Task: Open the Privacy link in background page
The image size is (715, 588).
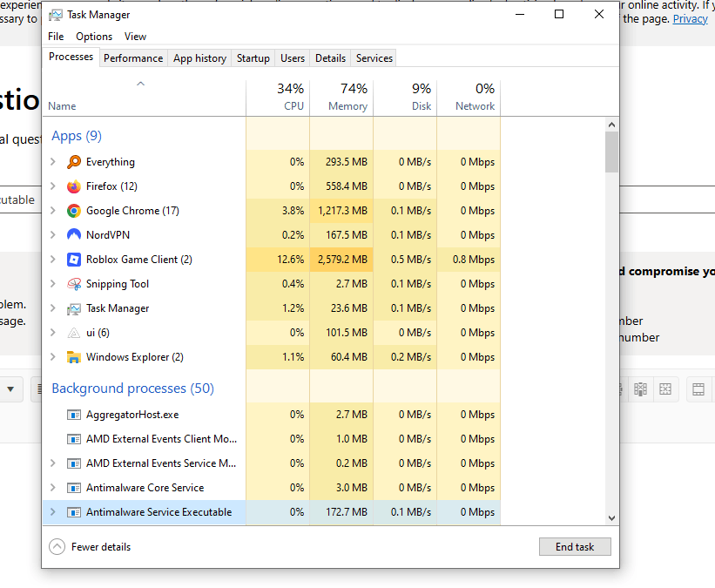Action: click(690, 18)
